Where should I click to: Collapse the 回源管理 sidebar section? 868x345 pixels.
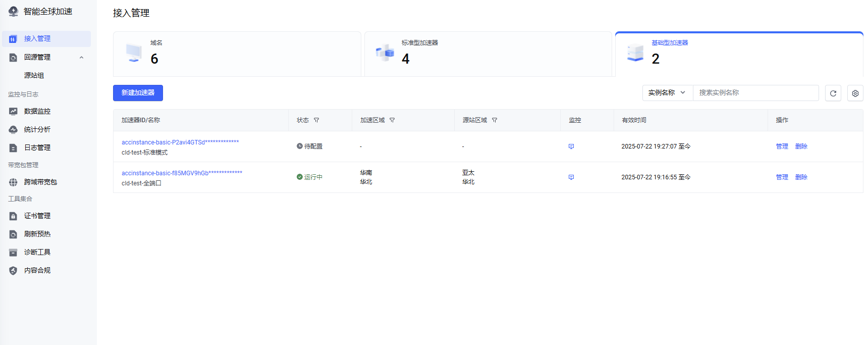[81, 57]
